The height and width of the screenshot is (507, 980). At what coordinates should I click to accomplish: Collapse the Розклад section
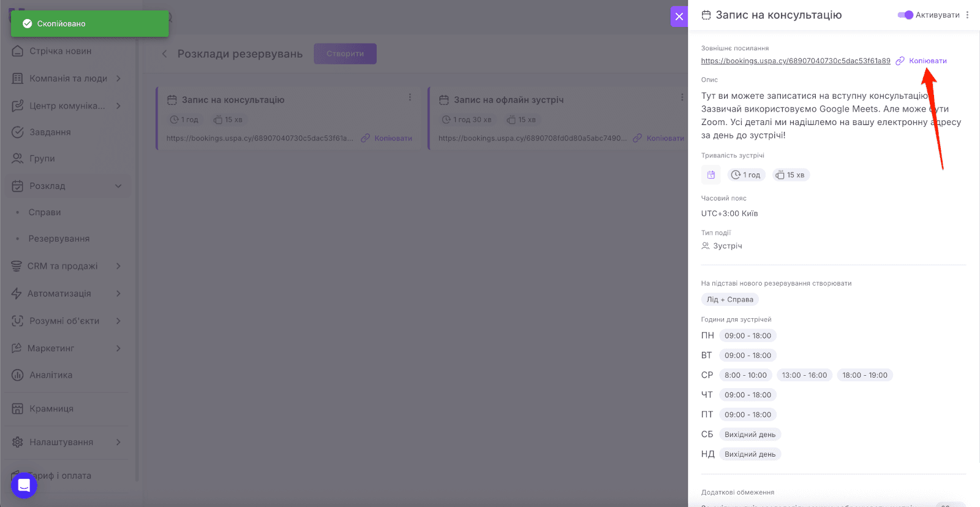[118, 186]
